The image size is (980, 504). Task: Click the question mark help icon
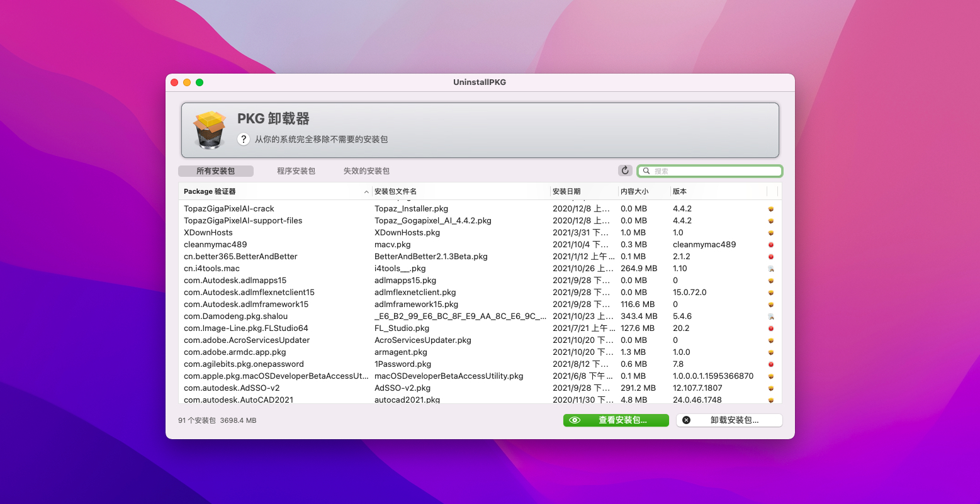(x=244, y=139)
